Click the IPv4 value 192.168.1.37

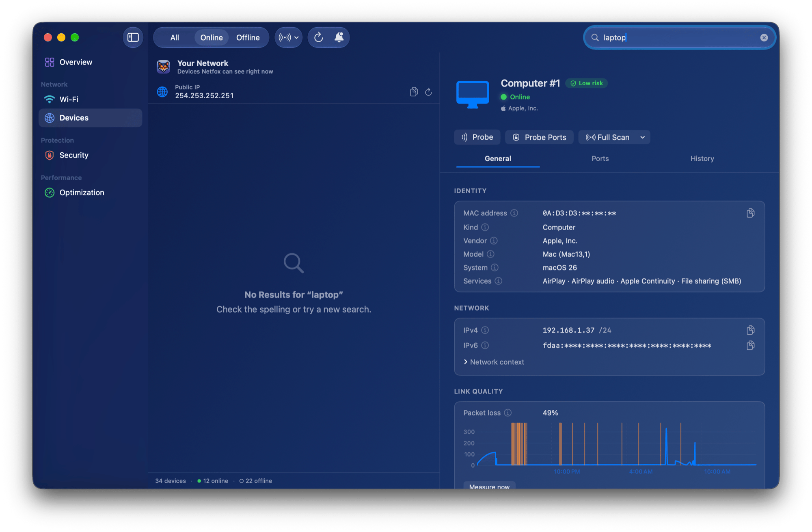568,330
